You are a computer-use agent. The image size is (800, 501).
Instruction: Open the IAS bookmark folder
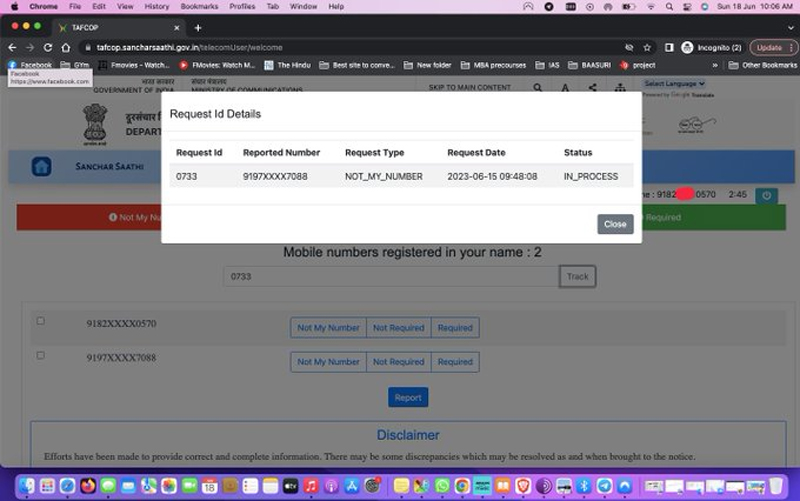pos(547,65)
